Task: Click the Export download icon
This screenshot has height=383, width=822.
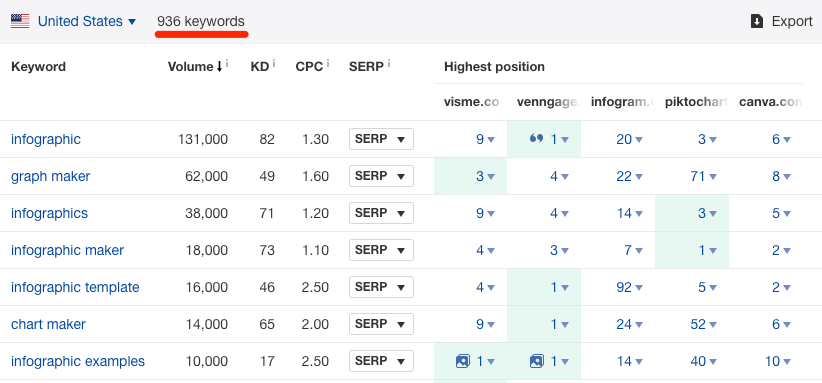Action: pos(756,21)
